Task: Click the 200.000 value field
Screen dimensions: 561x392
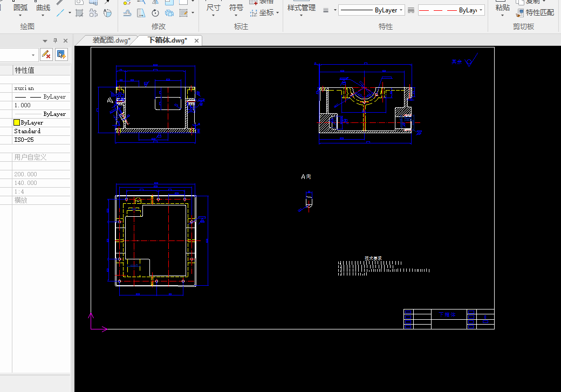Action: click(x=42, y=174)
